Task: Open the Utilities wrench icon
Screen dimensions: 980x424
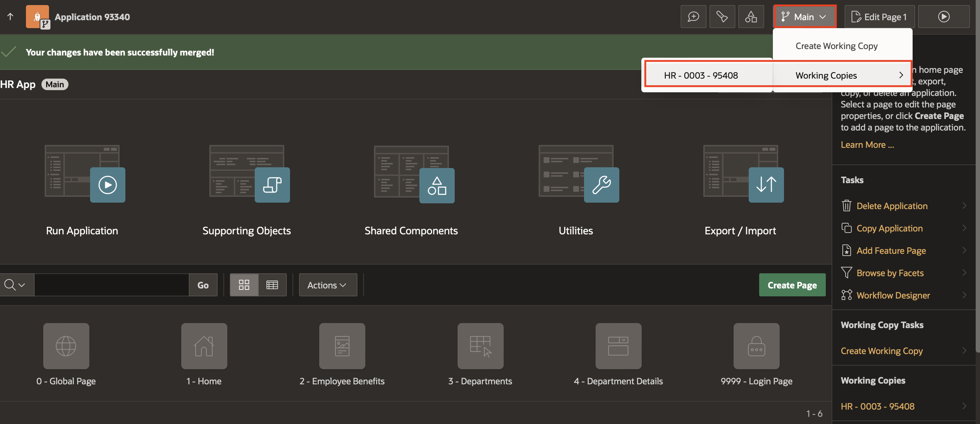Action: [601, 185]
